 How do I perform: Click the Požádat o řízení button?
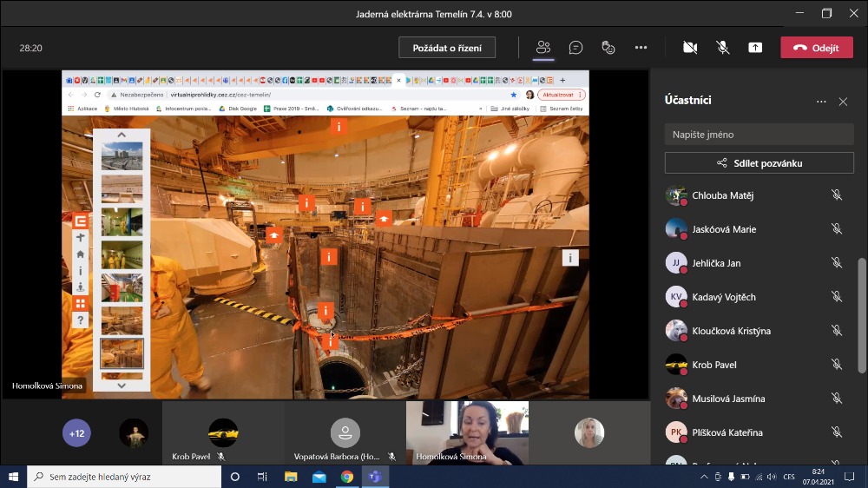447,48
